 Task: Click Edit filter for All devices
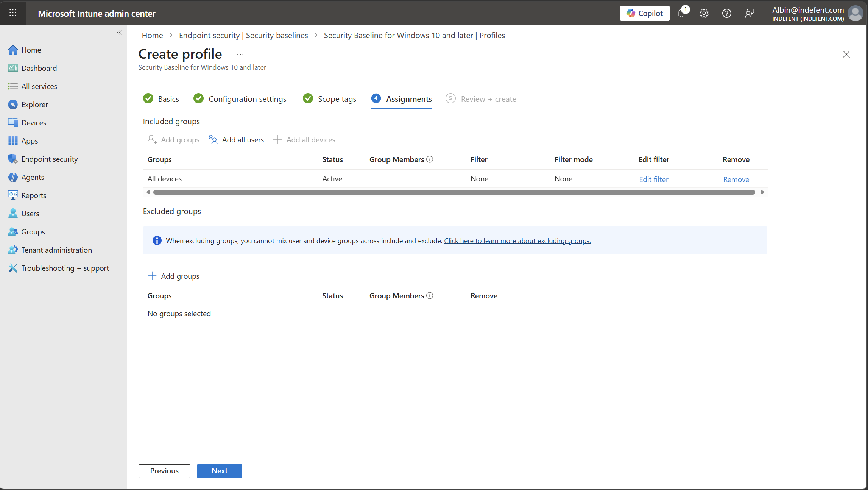pyautogui.click(x=653, y=179)
